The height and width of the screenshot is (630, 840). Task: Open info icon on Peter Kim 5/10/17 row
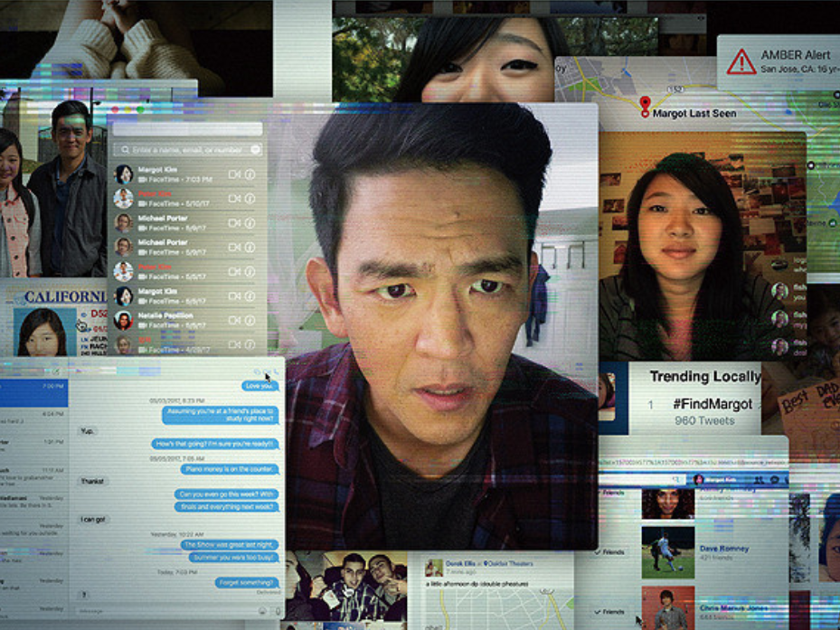click(x=250, y=198)
